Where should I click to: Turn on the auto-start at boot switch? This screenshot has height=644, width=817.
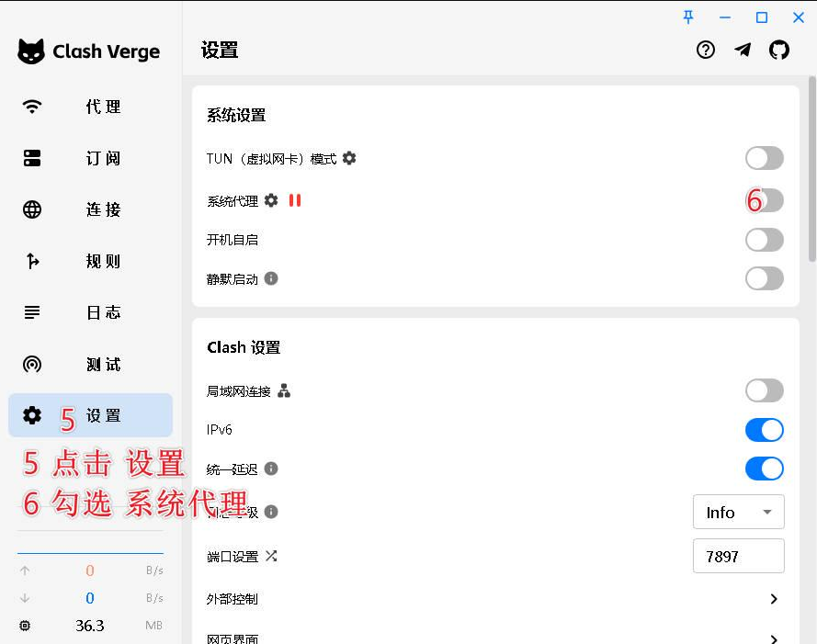click(x=764, y=240)
